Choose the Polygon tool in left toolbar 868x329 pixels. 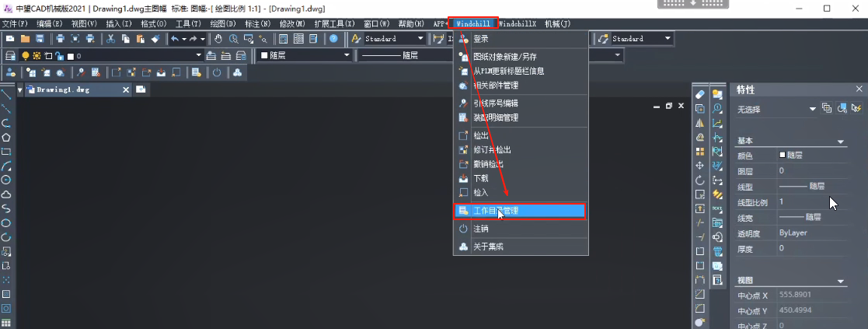(x=6, y=137)
